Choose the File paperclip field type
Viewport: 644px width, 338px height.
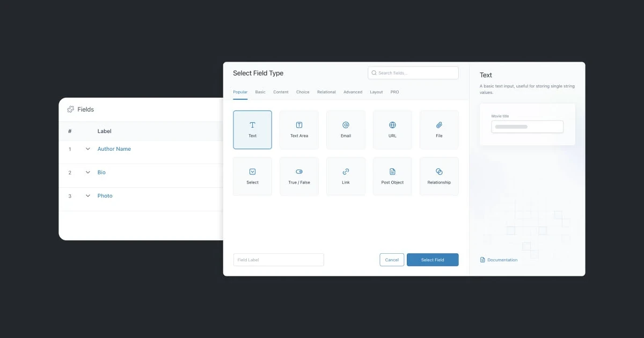tap(439, 129)
